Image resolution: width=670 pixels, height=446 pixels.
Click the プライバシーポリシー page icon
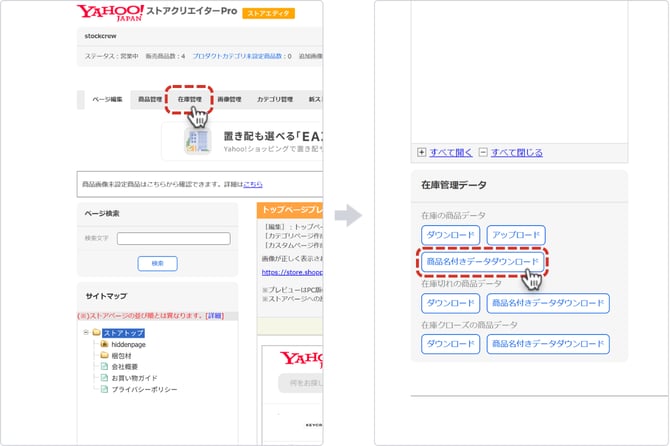pos(103,389)
